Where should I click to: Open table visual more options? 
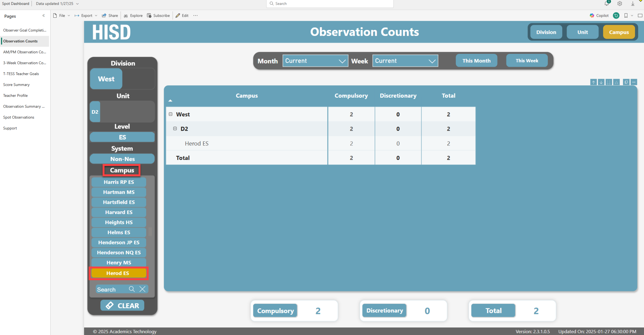[634, 82]
